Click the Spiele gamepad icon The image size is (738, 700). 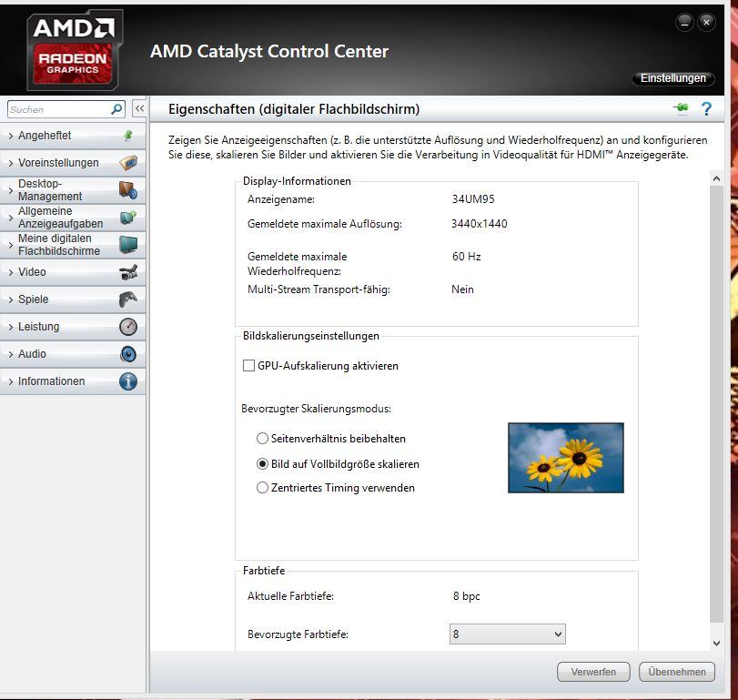click(128, 299)
